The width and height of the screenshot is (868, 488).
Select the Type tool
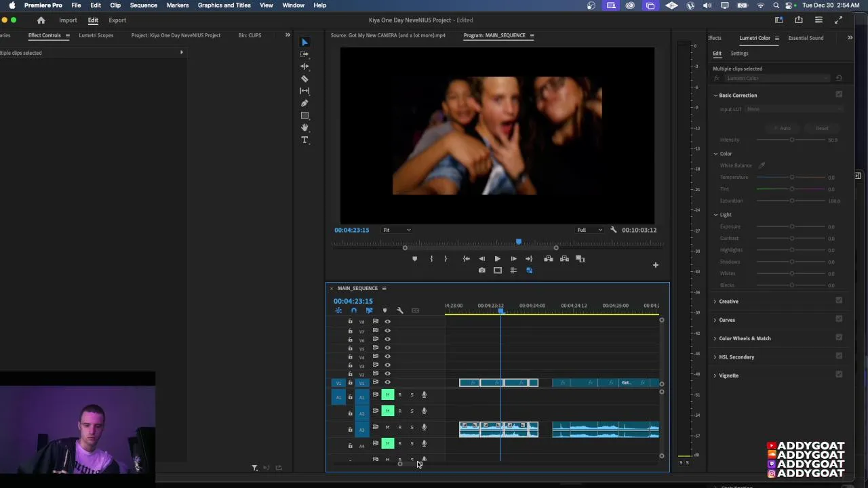[304, 140]
